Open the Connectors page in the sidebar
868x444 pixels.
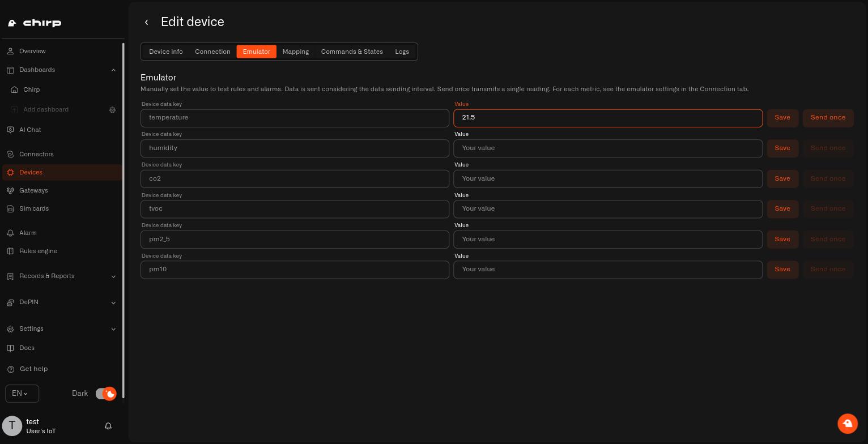pos(36,154)
